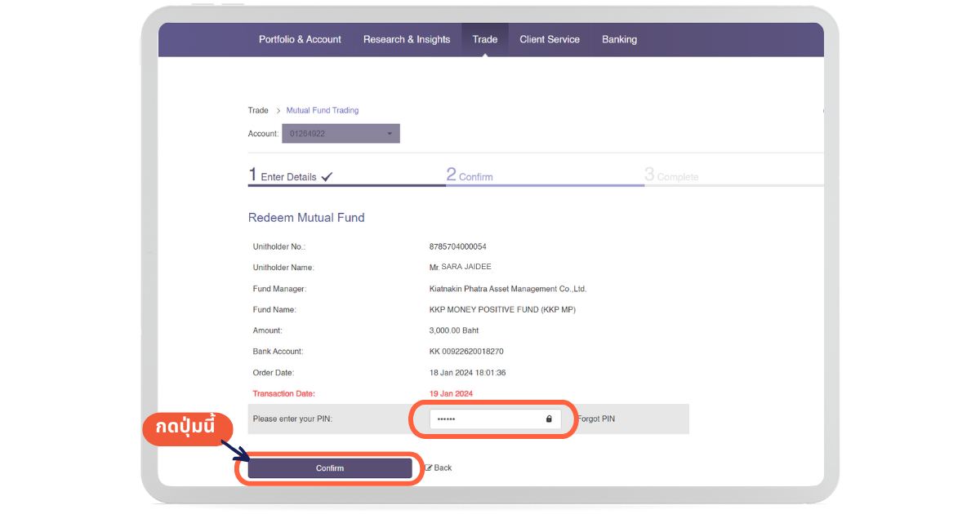Open the Research & Insights menu

(x=407, y=39)
